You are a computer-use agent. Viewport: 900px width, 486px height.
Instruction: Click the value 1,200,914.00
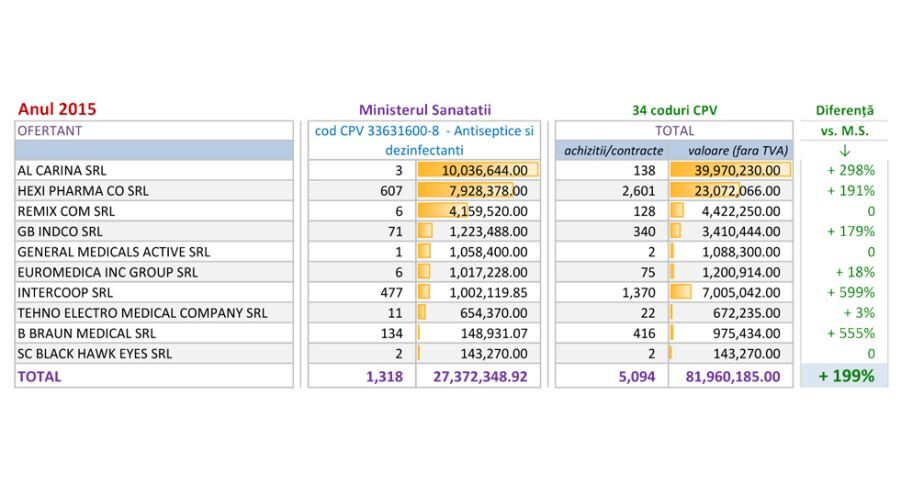pos(741,273)
